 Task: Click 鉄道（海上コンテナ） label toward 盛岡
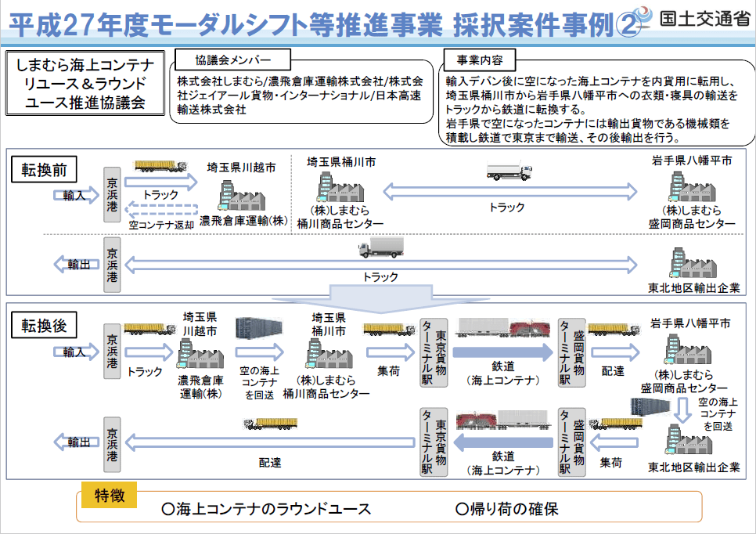coord(503,373)
